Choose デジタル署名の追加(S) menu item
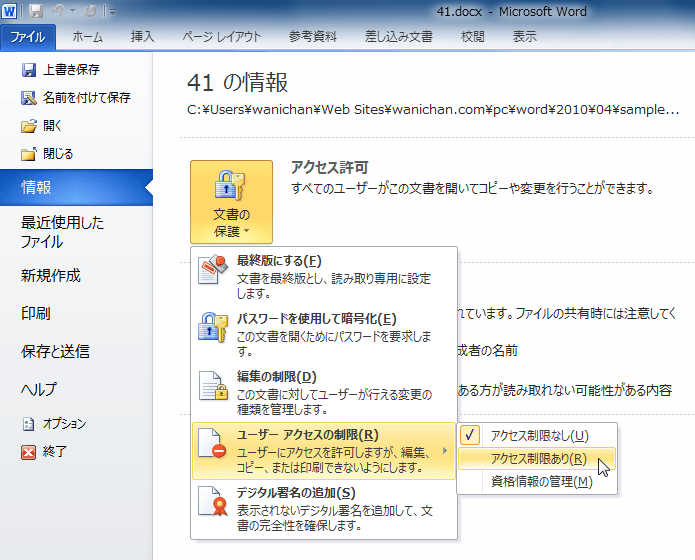The width and height of the screenshot is (695, 560). (324, 509)
